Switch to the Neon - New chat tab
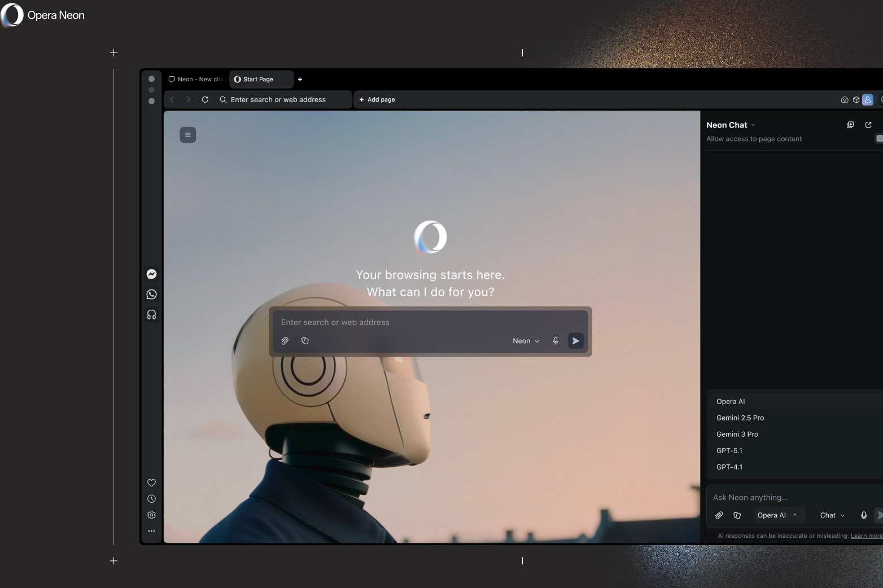The image size is (883, 588). [x=196, y=80]
